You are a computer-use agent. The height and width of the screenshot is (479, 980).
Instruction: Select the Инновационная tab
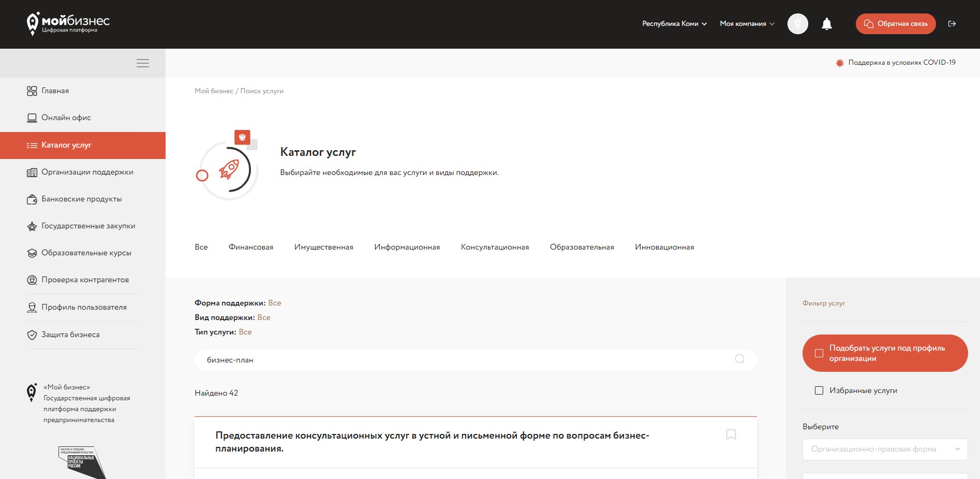coord(664,247)
